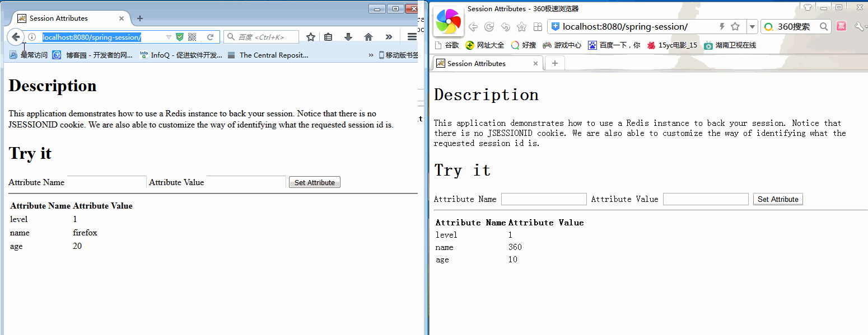This screenshot has height=335, width=868.
Task: Click the undo-close arrow in 360 browser
Action: pyautogui.click(x=505, y=27)
